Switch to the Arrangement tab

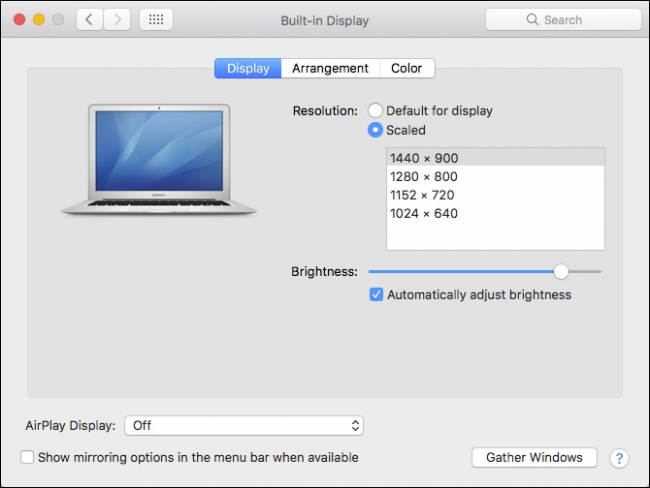(330, 68)
